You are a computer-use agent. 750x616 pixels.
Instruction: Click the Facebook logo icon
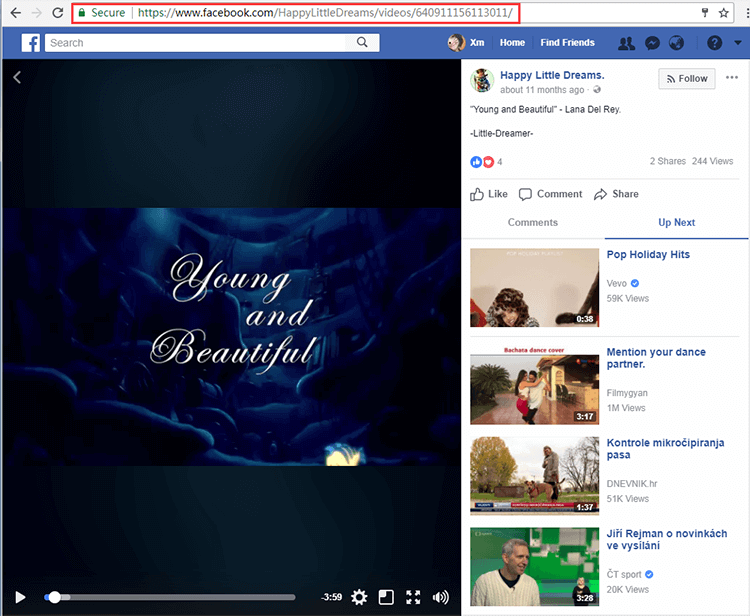(x=30, y=43)
